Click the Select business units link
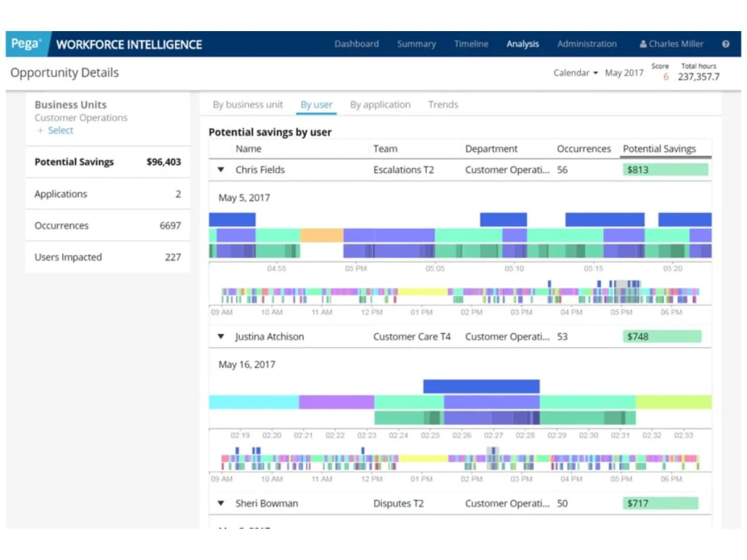Image resolution: width=747 pixels, height=560 pixels. (x=60, y=131)
